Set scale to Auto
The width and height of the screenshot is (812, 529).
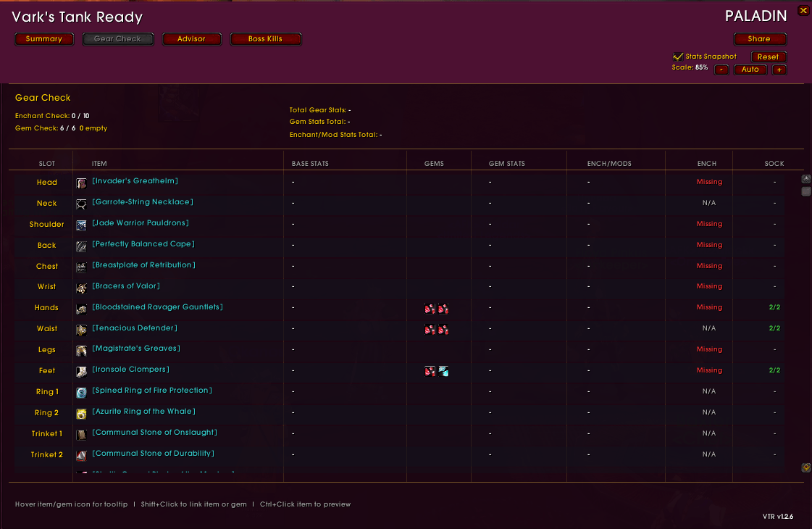pos(750,70)
